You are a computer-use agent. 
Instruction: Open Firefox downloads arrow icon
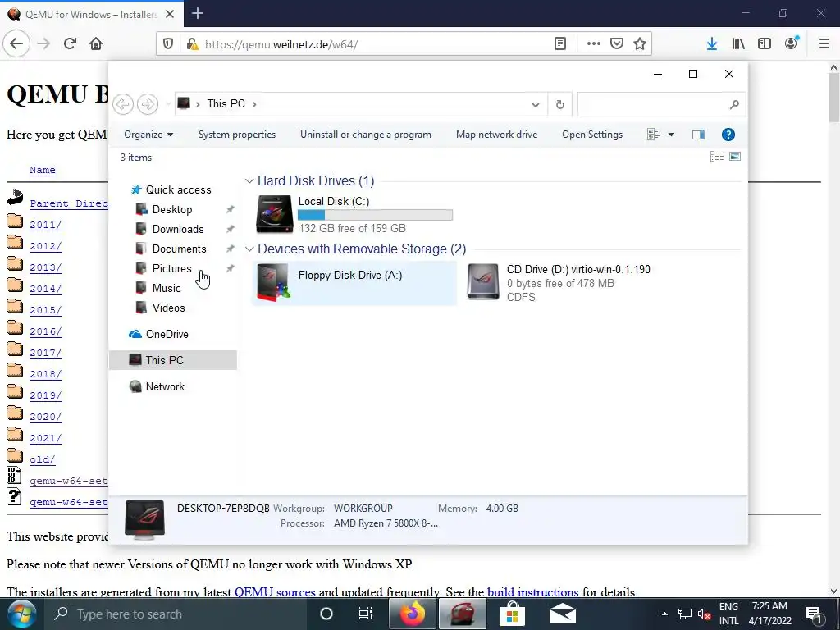coord(711,44)
